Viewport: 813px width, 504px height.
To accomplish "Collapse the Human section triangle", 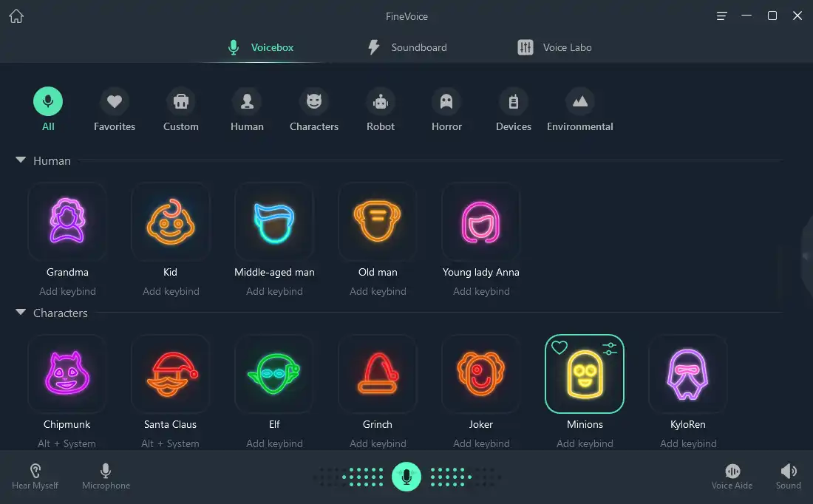I will pyautogui.click(x=21, y=160).
